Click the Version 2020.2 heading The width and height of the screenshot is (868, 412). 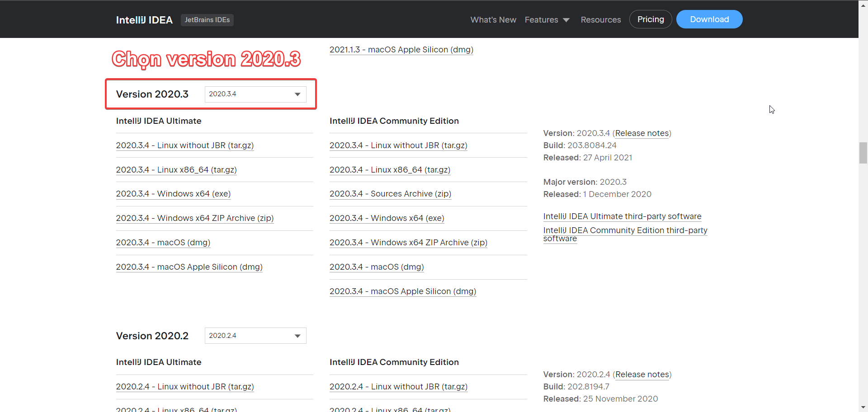152,336
